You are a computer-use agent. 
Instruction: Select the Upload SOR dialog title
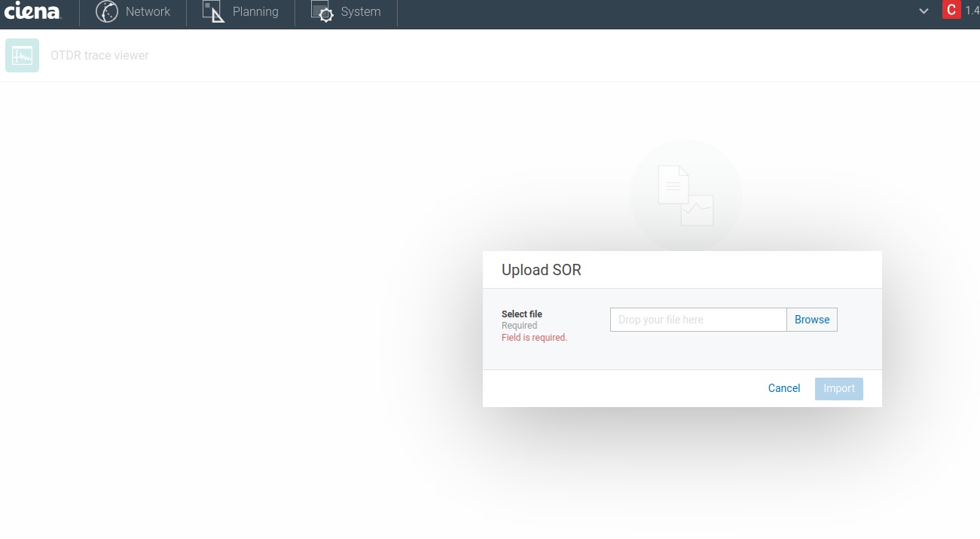coord(541,270)
